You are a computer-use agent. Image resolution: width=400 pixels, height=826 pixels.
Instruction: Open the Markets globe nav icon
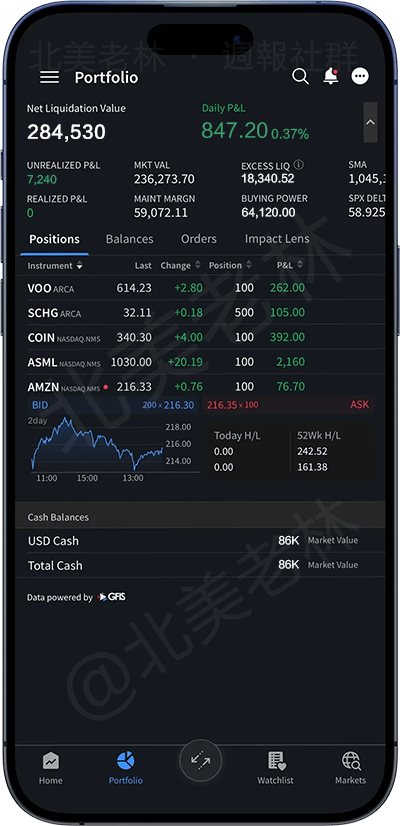(x=350, y=761)
